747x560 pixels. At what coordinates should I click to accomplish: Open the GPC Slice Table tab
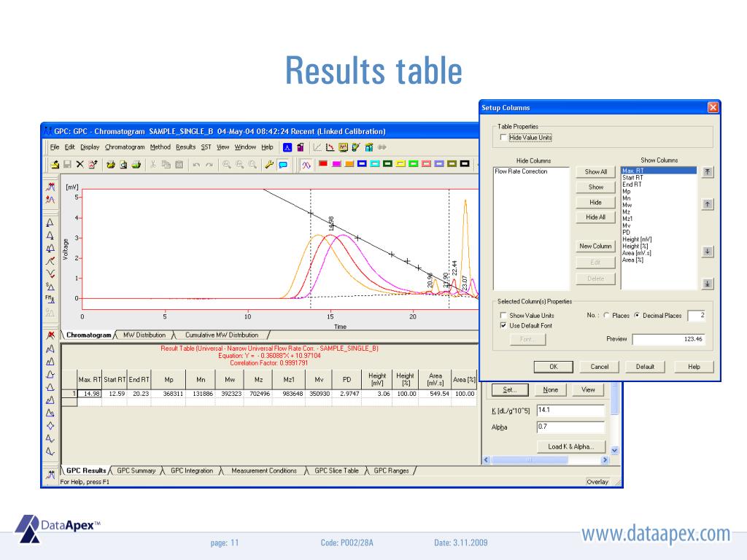click(336, 471)
